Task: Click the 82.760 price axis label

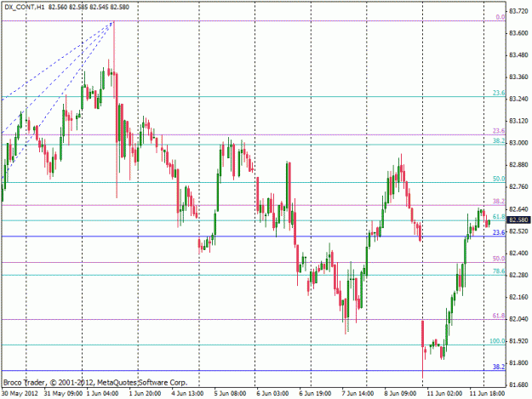Action: (x=518, y=187)
